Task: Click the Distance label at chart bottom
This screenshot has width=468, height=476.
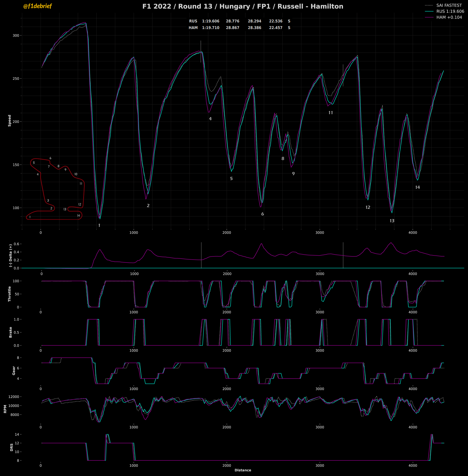Action: pyautogui.click(x=243, y=470)
